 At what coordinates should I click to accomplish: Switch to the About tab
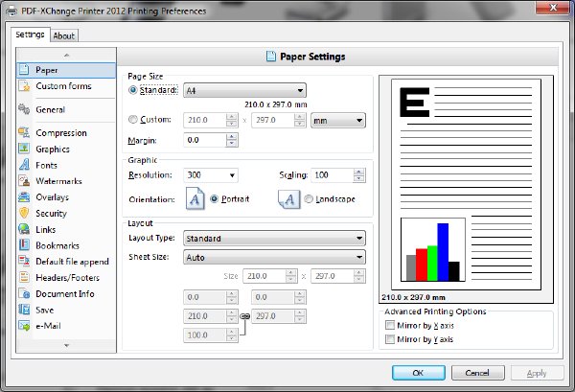tap(64, 35)
